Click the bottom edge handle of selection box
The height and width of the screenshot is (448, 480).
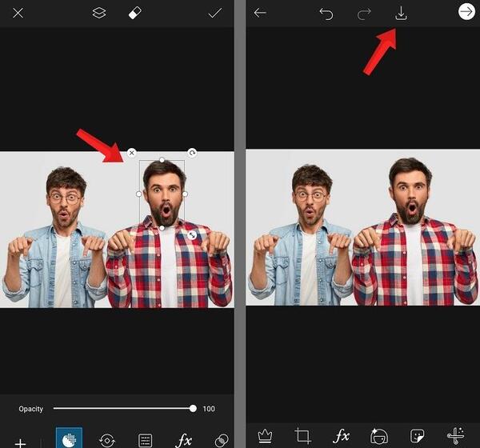click(x=162, y=228)
